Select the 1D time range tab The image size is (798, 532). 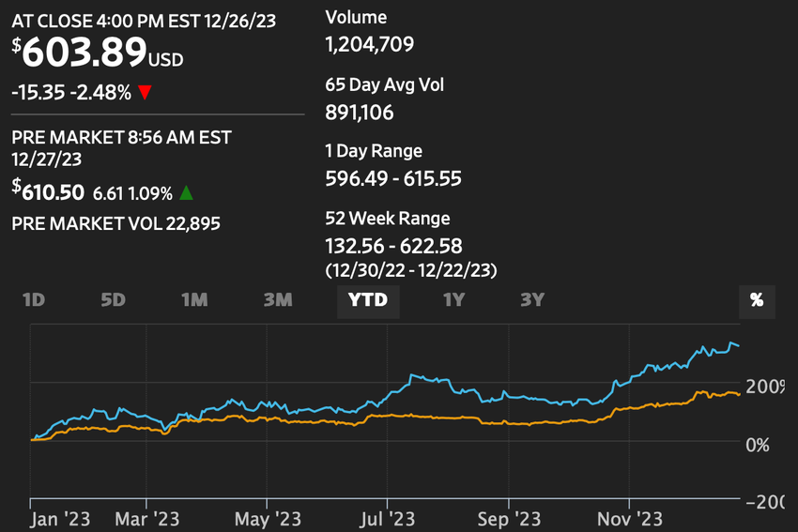(34, 300)
